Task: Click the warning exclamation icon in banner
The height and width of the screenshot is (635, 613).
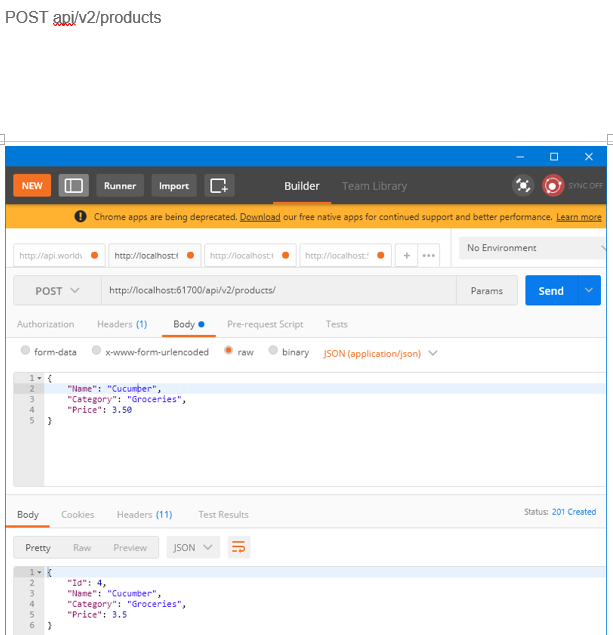Action: pyautogui.click(x=80, y=217)
